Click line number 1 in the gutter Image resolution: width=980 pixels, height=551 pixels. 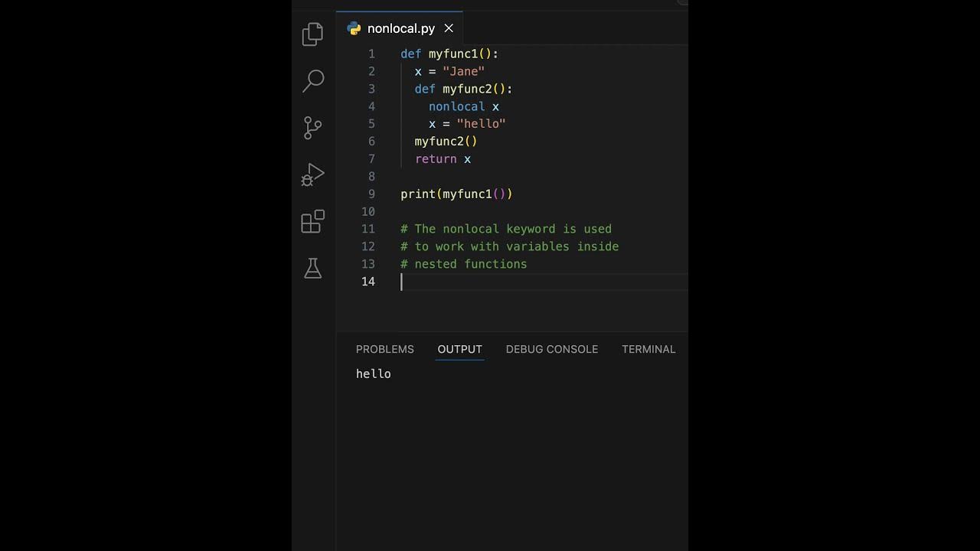pyautogui.click(x=371, y=54)
